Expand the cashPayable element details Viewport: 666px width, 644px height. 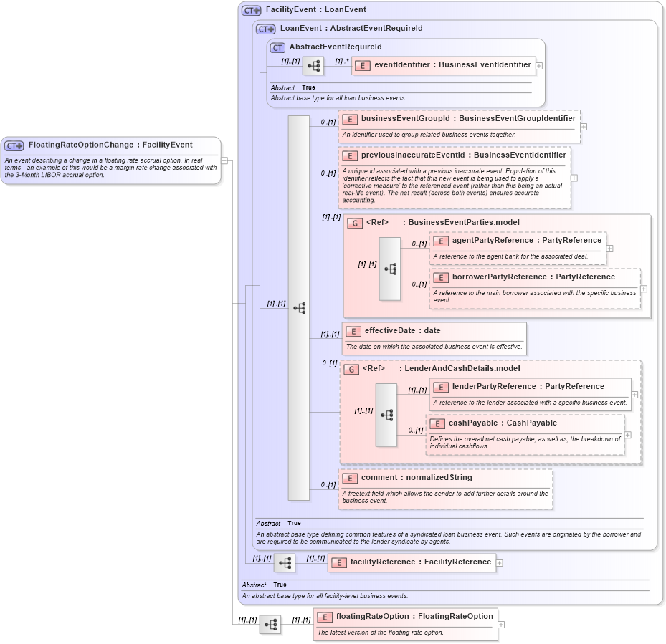[x=627, y=435]
